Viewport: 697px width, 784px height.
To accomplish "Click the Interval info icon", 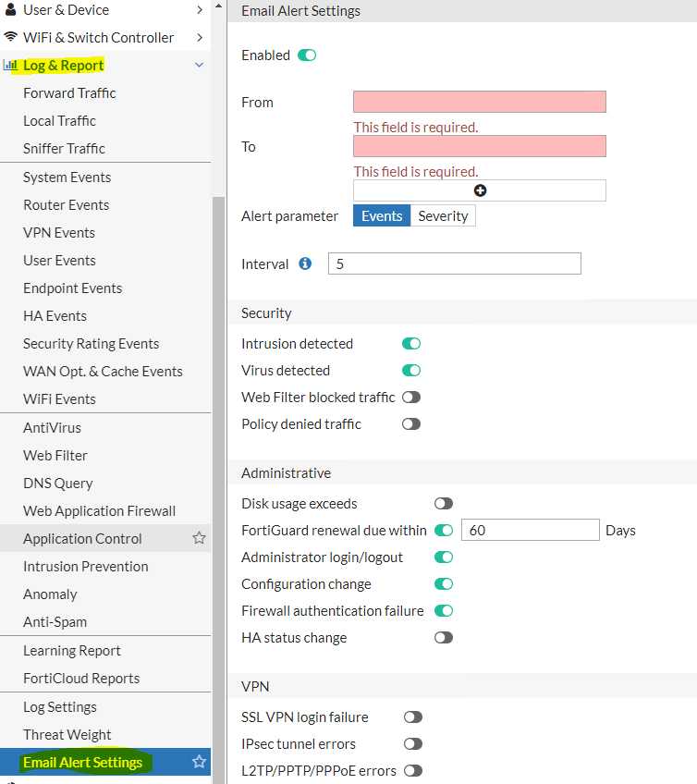I will point(305,263).
